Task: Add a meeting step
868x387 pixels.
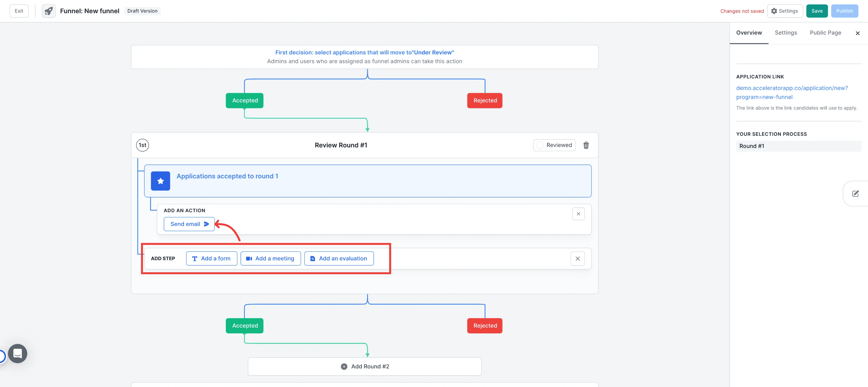Action: [271, 258]
